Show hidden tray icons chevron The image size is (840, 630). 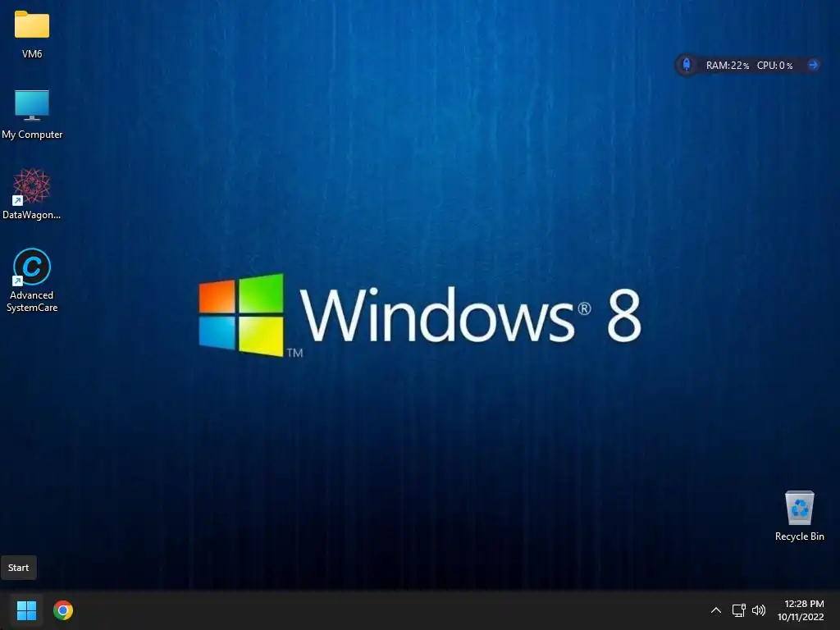[715, 610]
